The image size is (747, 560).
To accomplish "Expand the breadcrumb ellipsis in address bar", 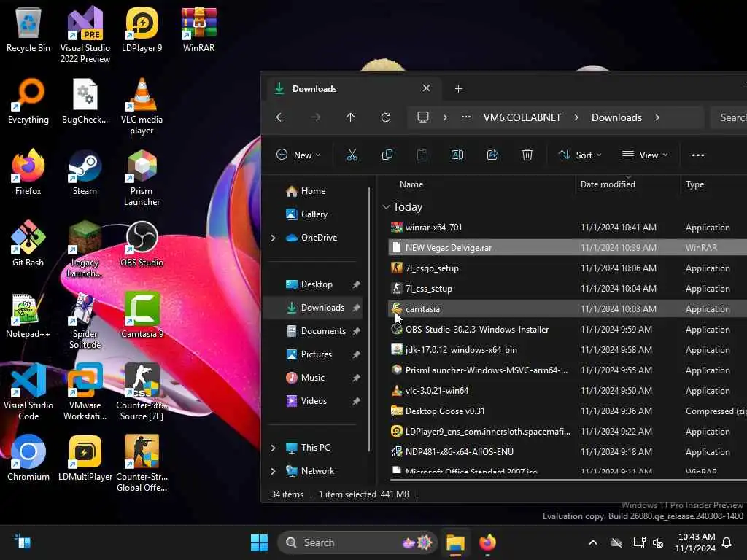I will 466,117.
